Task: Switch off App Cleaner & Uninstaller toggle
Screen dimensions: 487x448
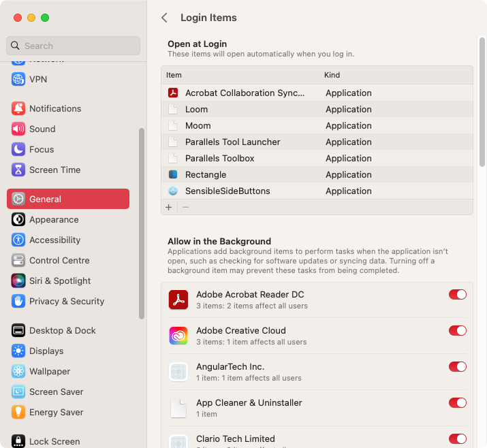Action: 458,402
